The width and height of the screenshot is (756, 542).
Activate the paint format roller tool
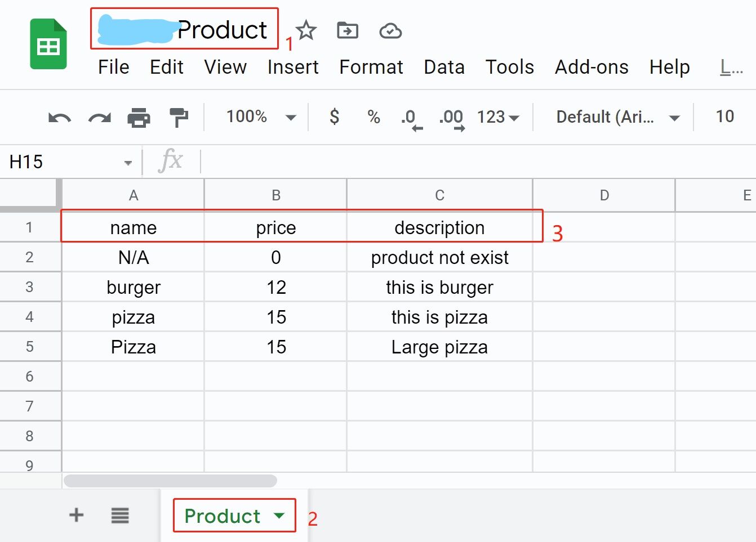tap(179, 118)
